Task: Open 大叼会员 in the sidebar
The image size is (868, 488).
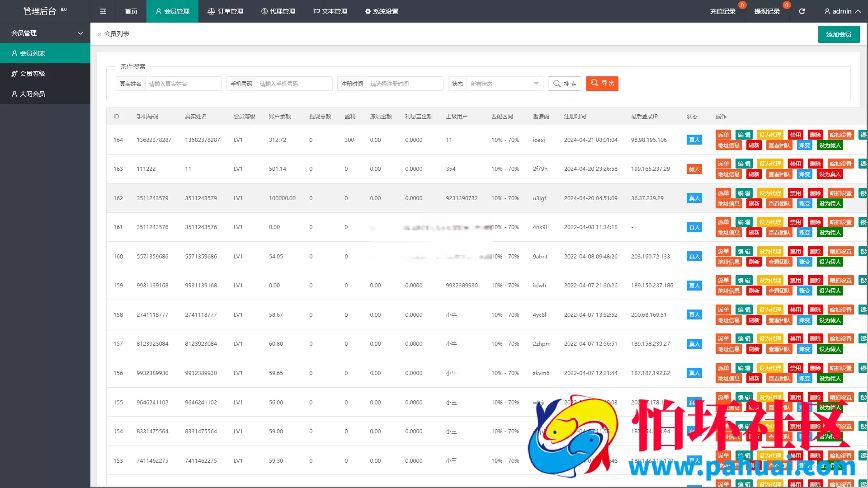Action: click(33, 94)
